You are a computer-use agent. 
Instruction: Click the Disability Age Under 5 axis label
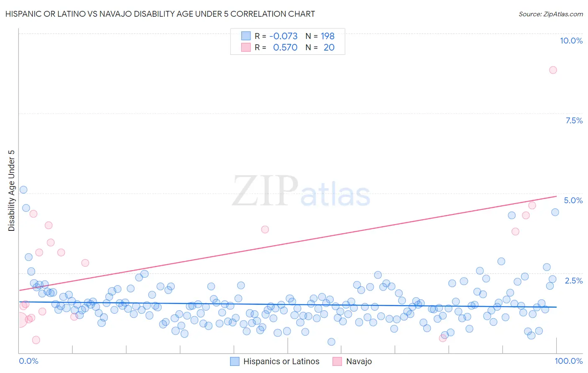coord(11,190)
